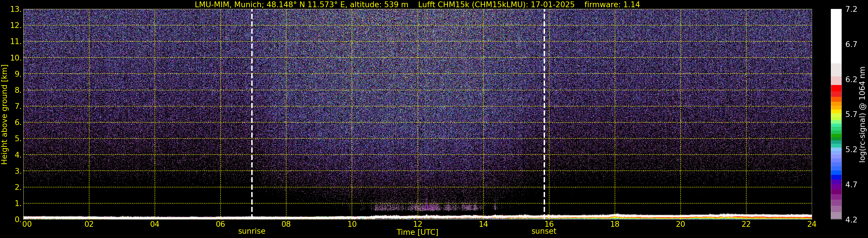Click the height axis tick "11."
Viewport: 868px width, 238px height.
16,41
